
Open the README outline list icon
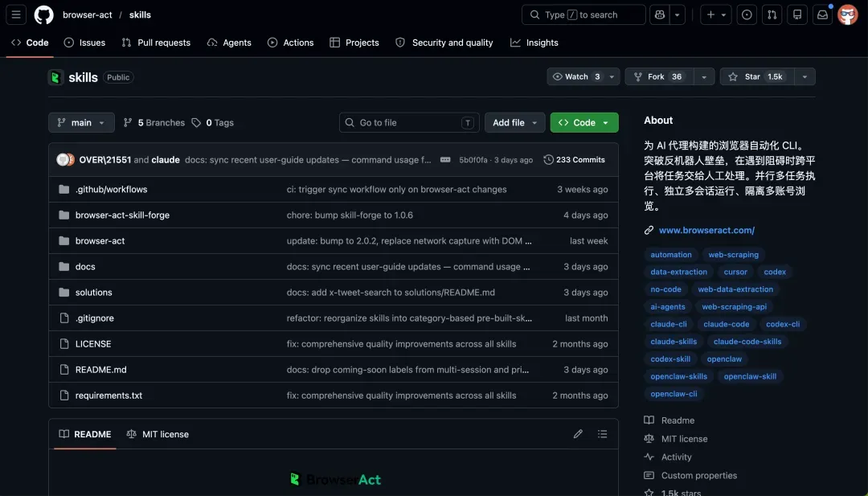tap(602, 434)
